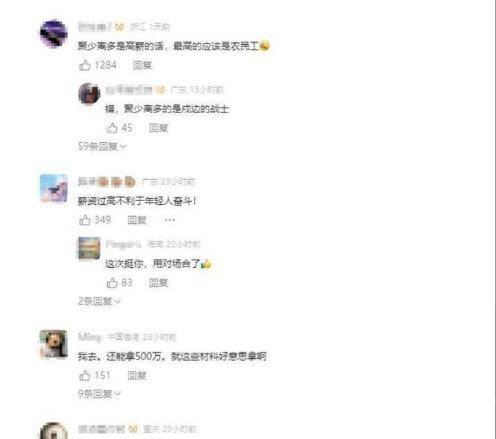Reply to the comment with 83 likes
Screen dimensions: 496x439
[158, 283]
